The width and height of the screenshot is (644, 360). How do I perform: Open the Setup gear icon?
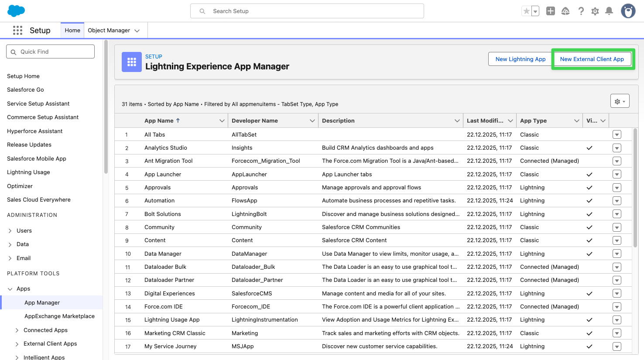pyautogui.click(x=595, y=11)
